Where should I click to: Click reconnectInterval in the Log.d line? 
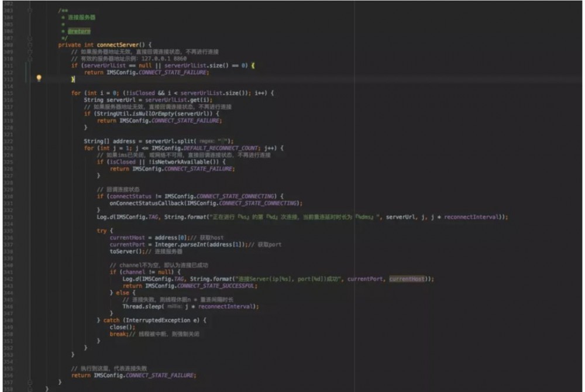[472, 217]
